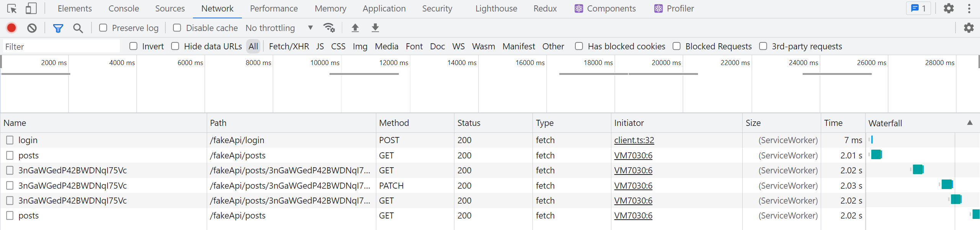Switch to the Console tab
980x230 pixels.
tap(124, 8)
